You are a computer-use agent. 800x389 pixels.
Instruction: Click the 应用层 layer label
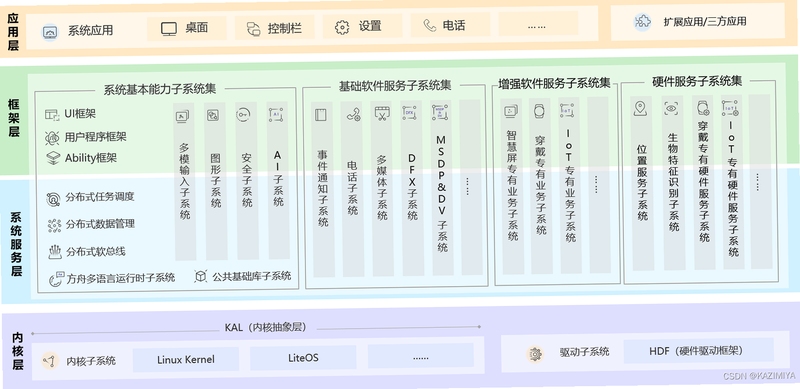click(14, 32)
